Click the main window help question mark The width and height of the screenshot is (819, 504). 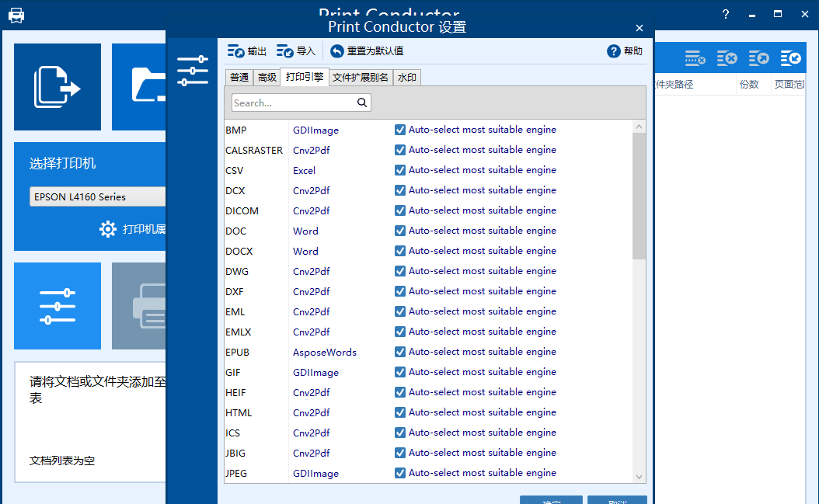click(726, 15)
